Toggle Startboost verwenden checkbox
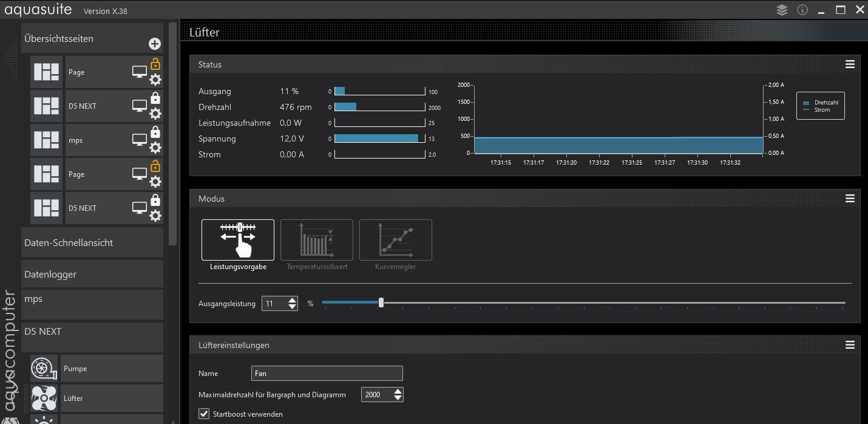 (x=205, y=414)
